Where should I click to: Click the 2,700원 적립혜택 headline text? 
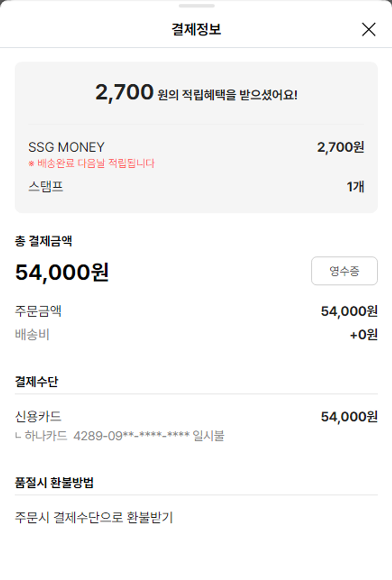point(196,93)
